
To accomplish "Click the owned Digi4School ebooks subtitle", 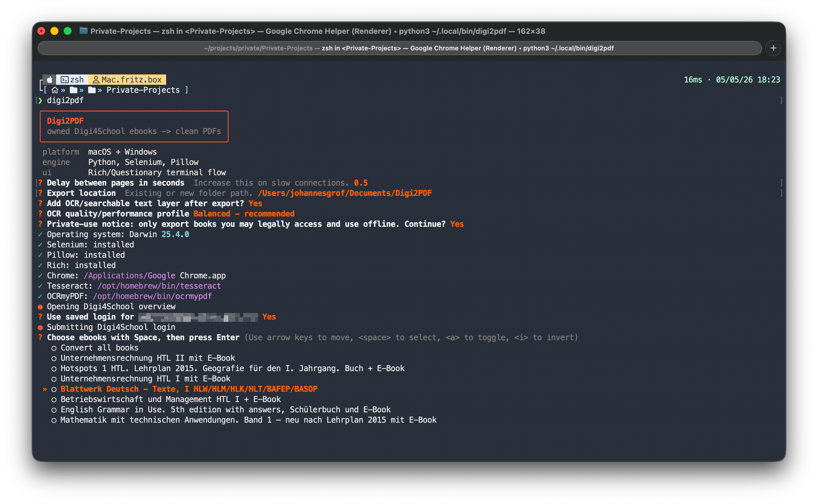I will [x=134, y=131].
